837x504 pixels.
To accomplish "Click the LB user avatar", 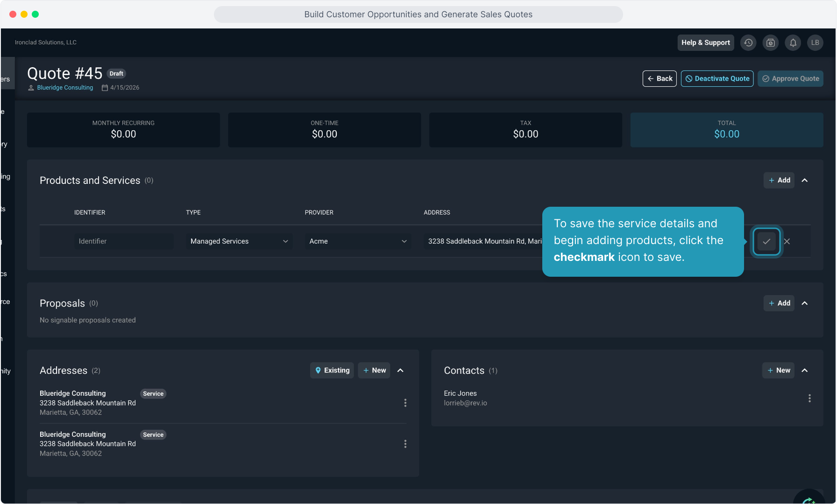I will click(x=815, y=42).
